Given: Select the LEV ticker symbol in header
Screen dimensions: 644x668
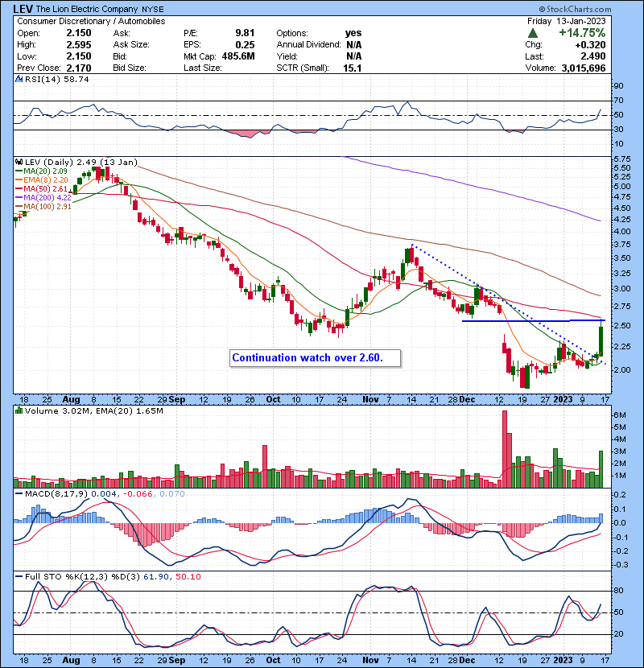Looking at the screenshot, I should [x=23, y=9].
